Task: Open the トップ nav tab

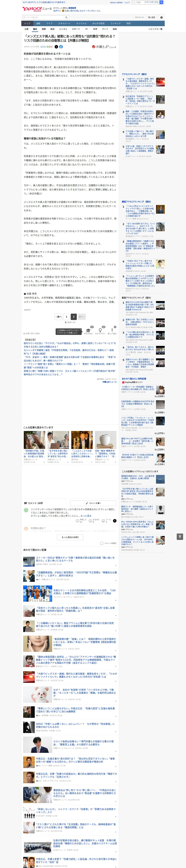Action: (27, 24)
